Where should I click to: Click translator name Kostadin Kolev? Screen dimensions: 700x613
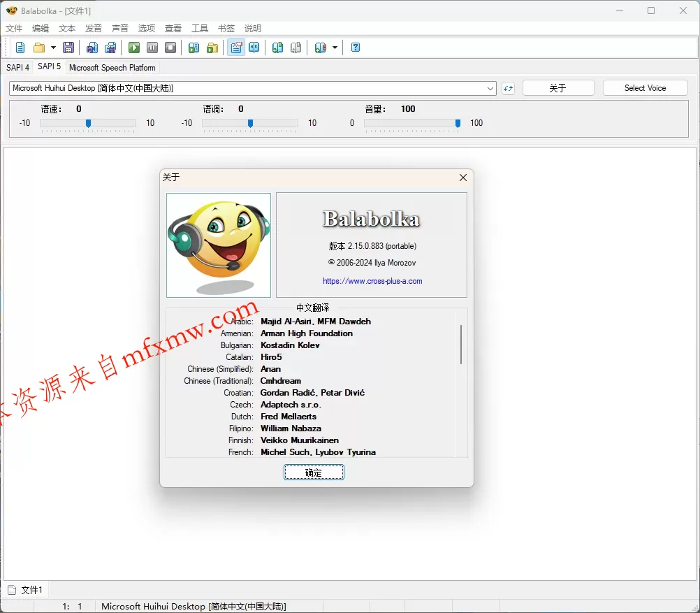pos(290,345)
